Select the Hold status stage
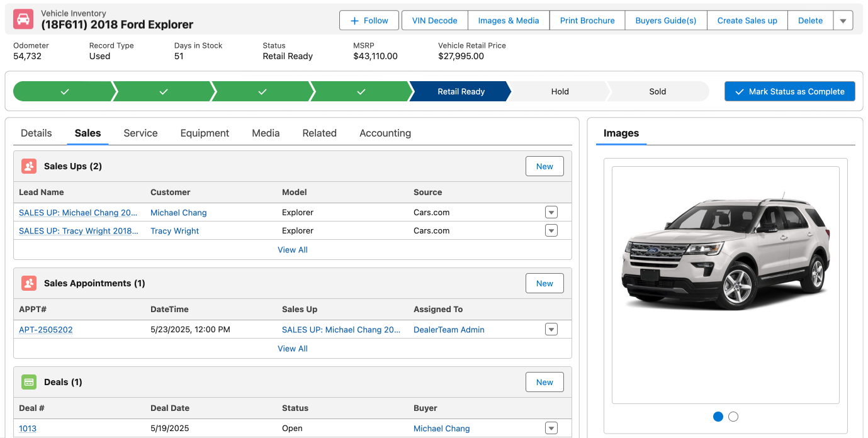The width and height of the screenshot is (868, 438). [560, 91]
